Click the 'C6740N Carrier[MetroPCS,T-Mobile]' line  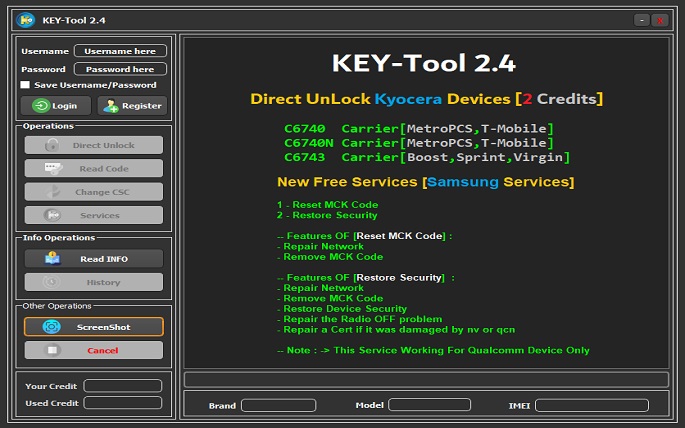point(419,143)
